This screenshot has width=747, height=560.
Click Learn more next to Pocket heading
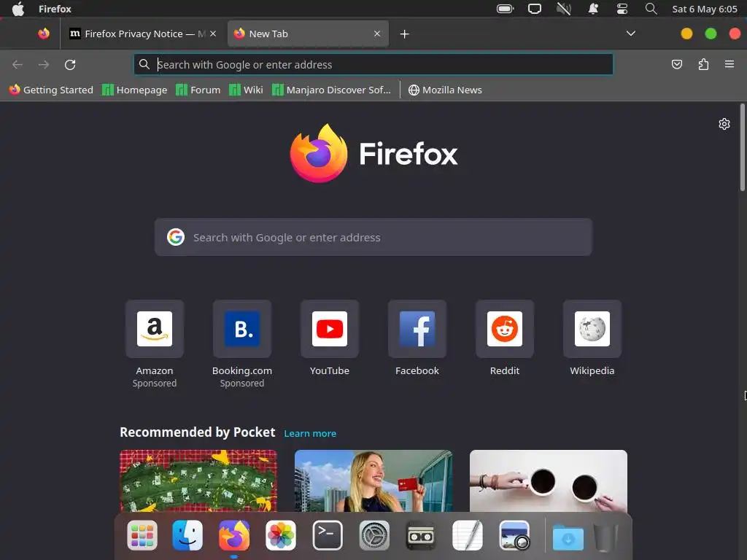(x=310, y=433)
